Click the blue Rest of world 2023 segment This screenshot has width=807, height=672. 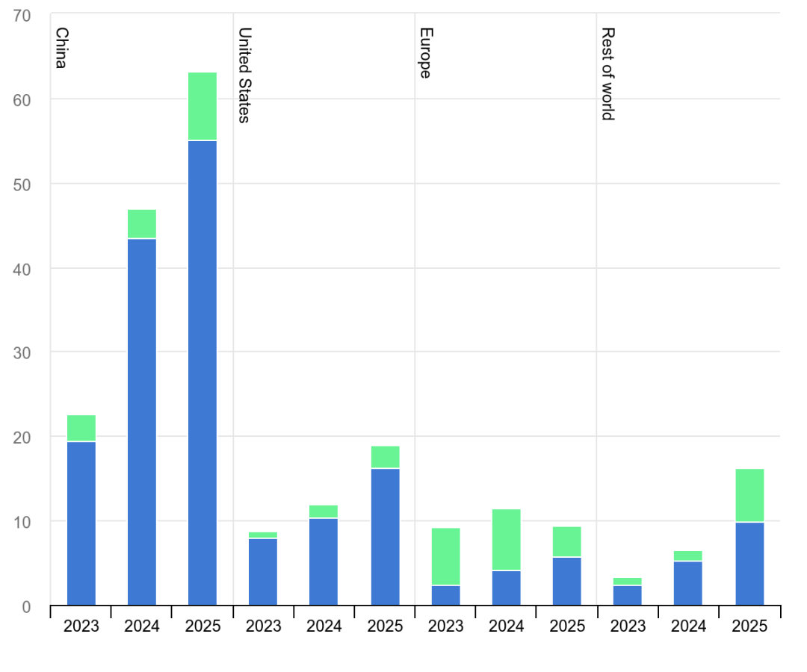[x=628, y=596]
